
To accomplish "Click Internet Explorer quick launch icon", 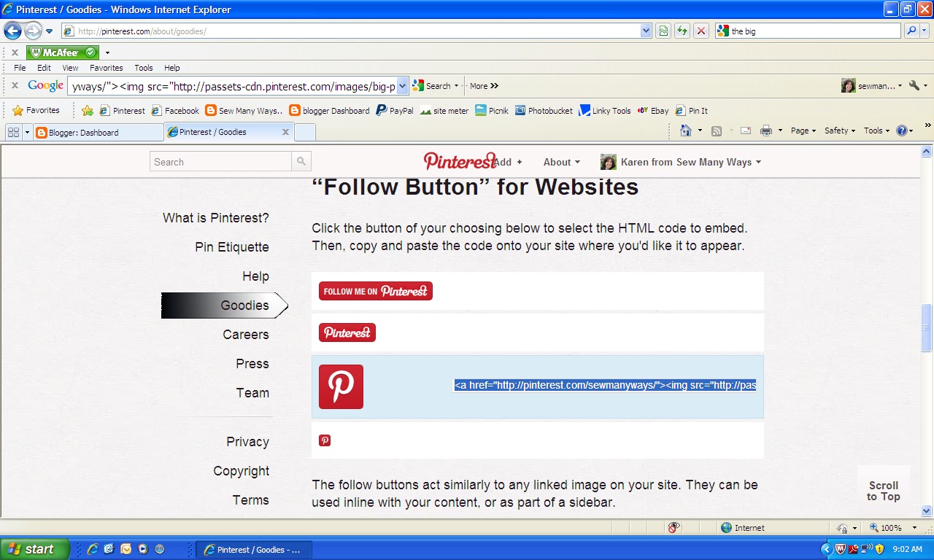I will (93, 549).
